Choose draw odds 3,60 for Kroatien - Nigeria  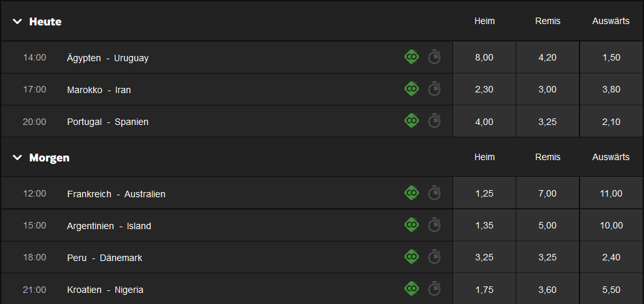pos(548,289)
